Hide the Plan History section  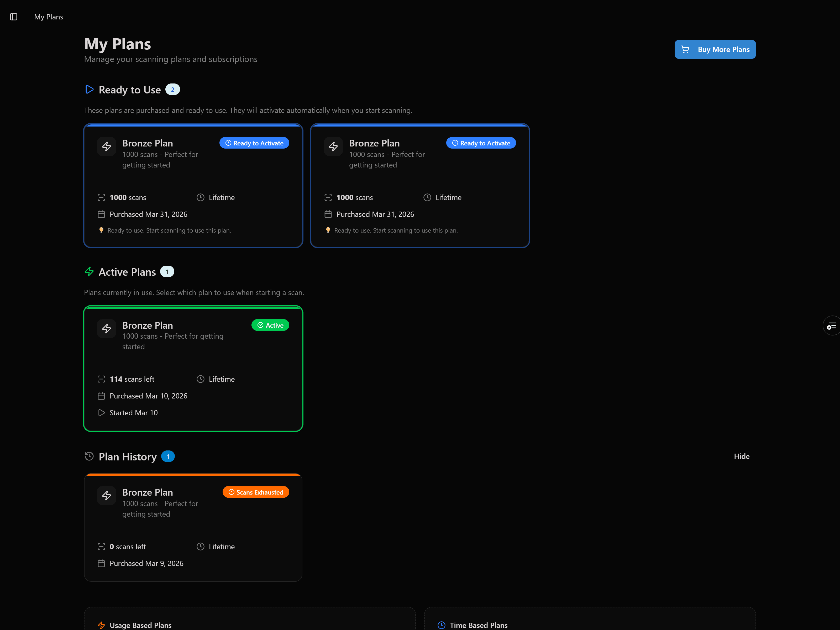[741, 456]
